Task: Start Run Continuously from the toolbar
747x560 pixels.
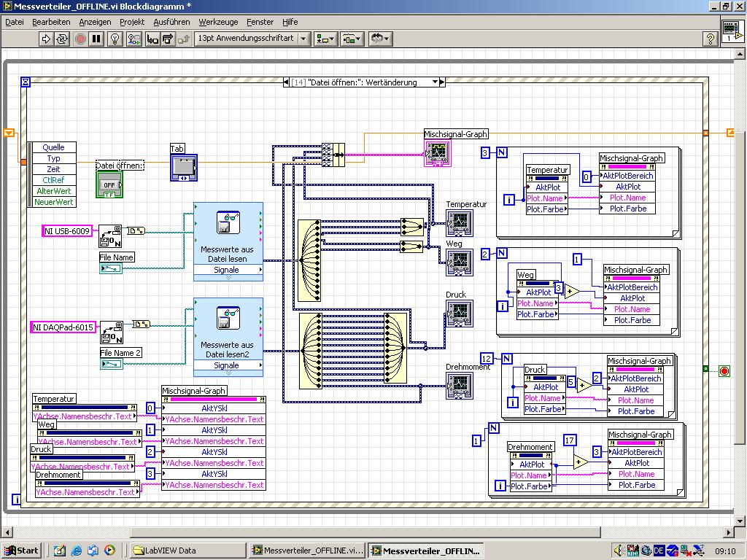Action: click(x=63, y=39)
